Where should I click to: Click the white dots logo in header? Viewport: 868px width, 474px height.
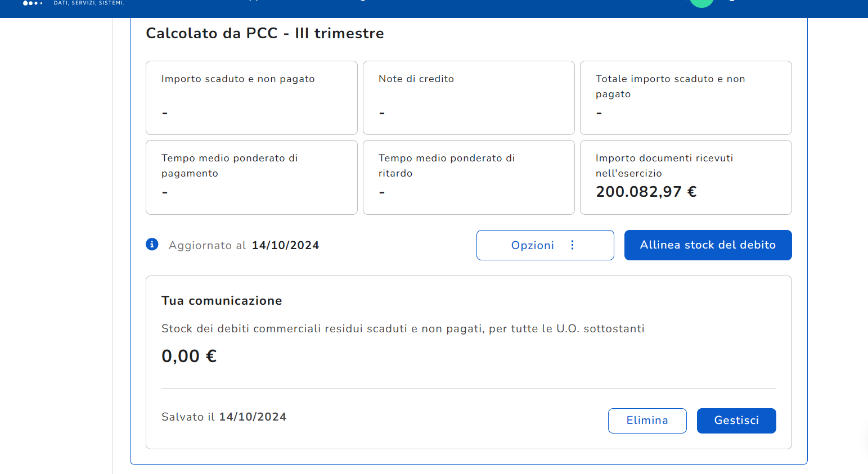[33, 3]
